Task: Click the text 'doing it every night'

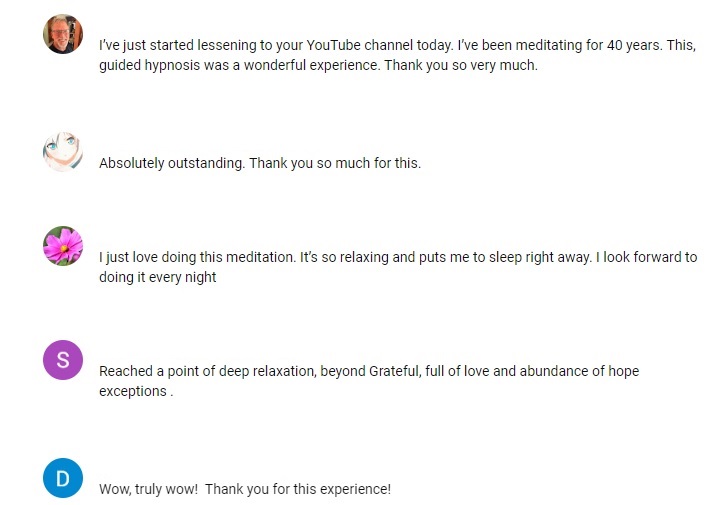Action: pyautogui.click(x=157, y=277)
